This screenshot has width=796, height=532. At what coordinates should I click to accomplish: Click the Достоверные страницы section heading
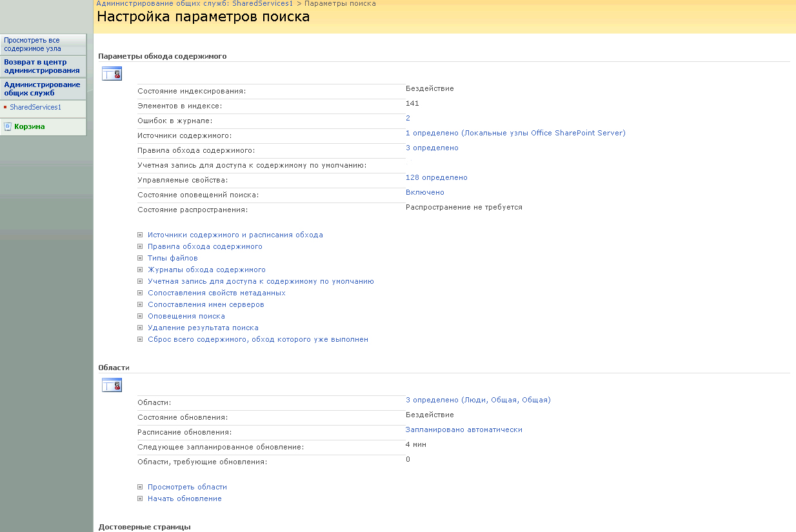pos(144,527)
